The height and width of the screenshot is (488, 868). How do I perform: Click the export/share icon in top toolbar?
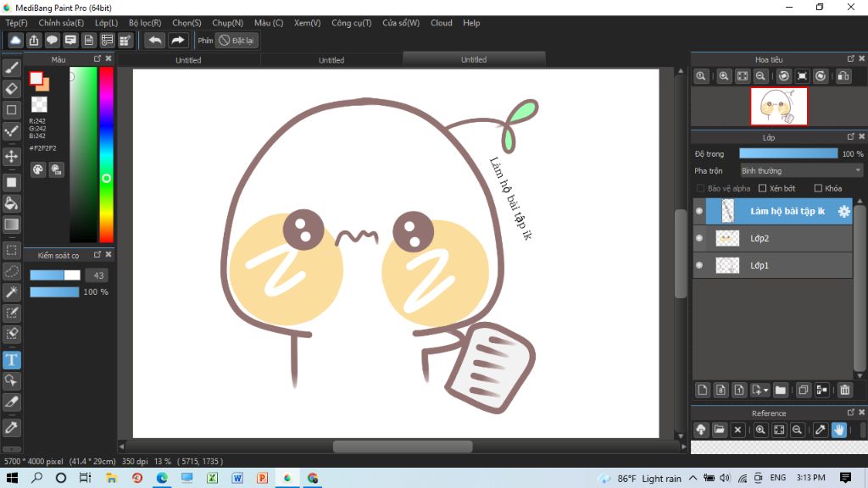point(34,41)
